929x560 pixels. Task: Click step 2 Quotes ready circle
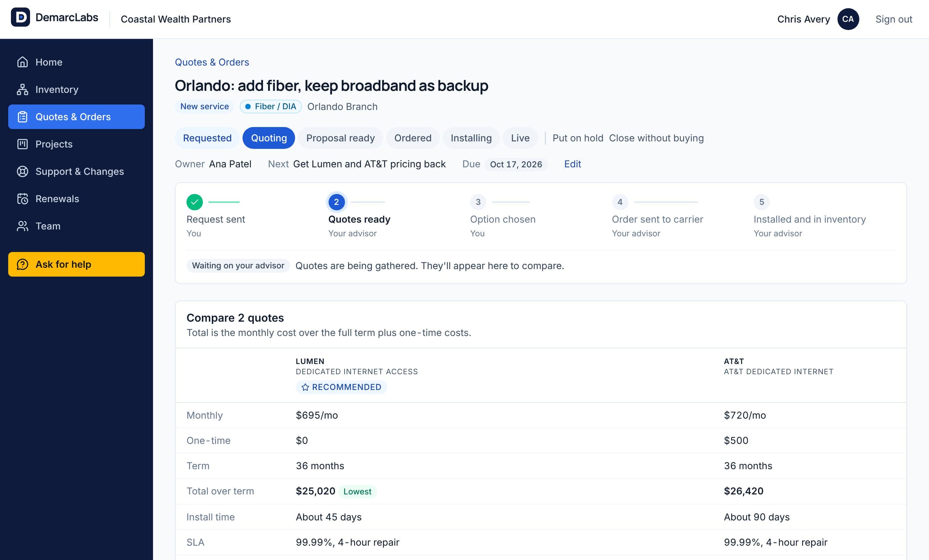click(336, 202)
